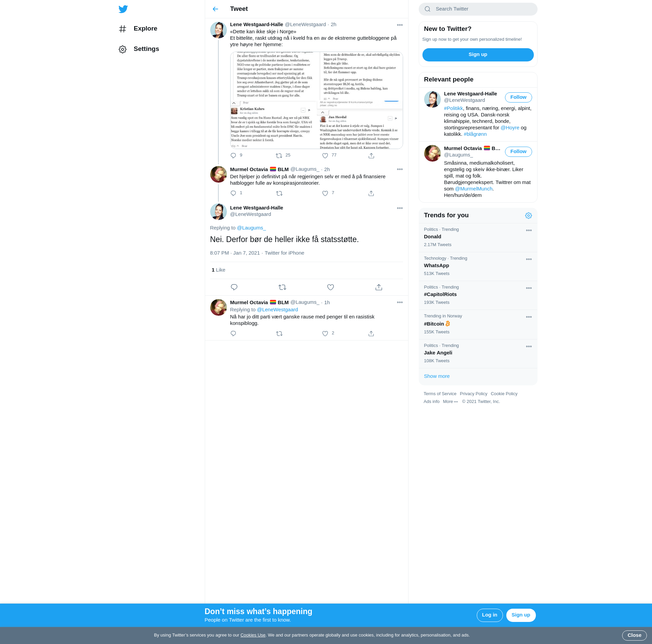Open Settings from the sidebar
This screenshot has width=652, height=644.
click(x=139, y=49)
